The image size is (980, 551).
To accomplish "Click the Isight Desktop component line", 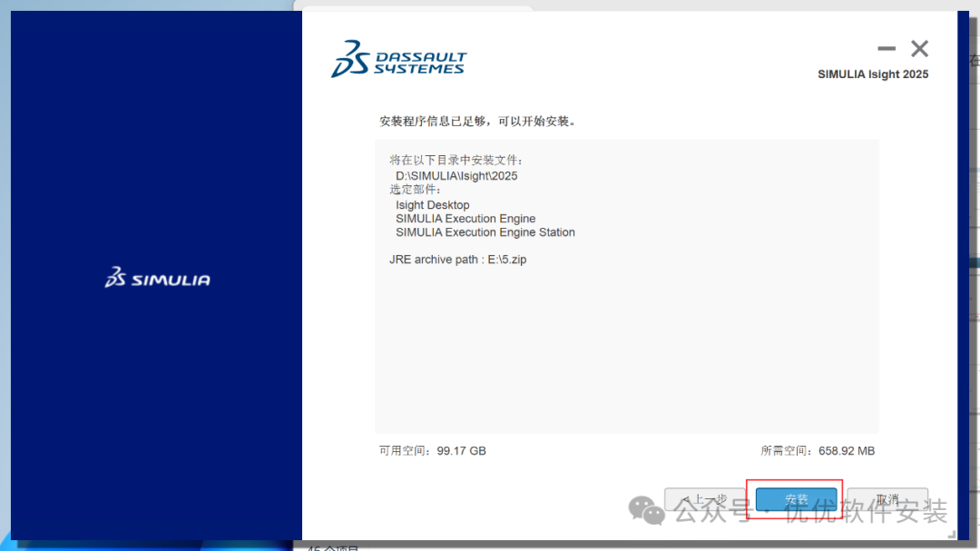I will tap(433, 205).
